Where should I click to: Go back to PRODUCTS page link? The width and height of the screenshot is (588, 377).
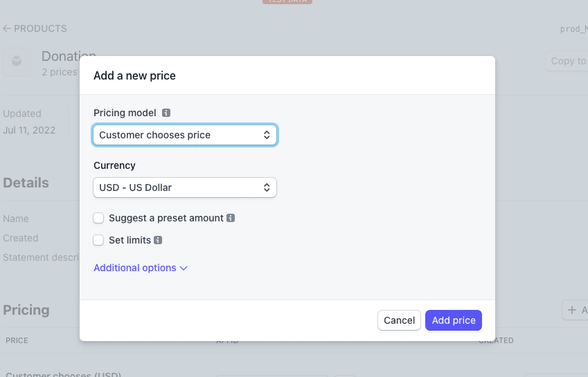(x=35, y=28)
